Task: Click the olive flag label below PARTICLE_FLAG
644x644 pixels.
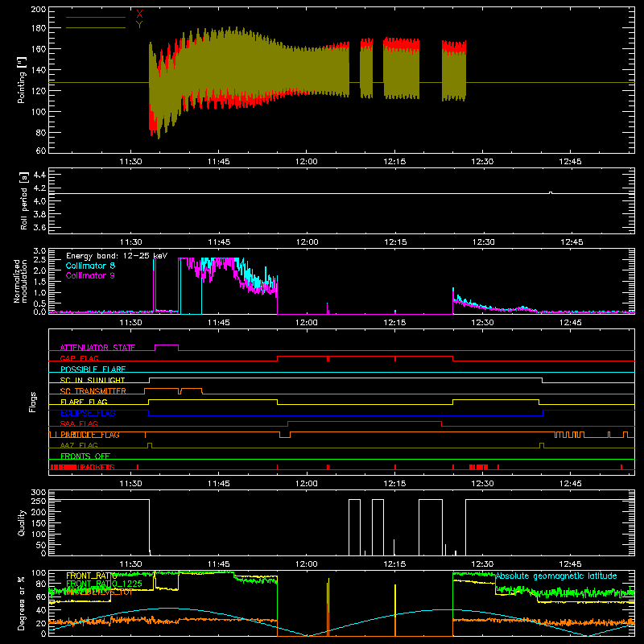Action: pyautogui.click(x=79, y=445)
